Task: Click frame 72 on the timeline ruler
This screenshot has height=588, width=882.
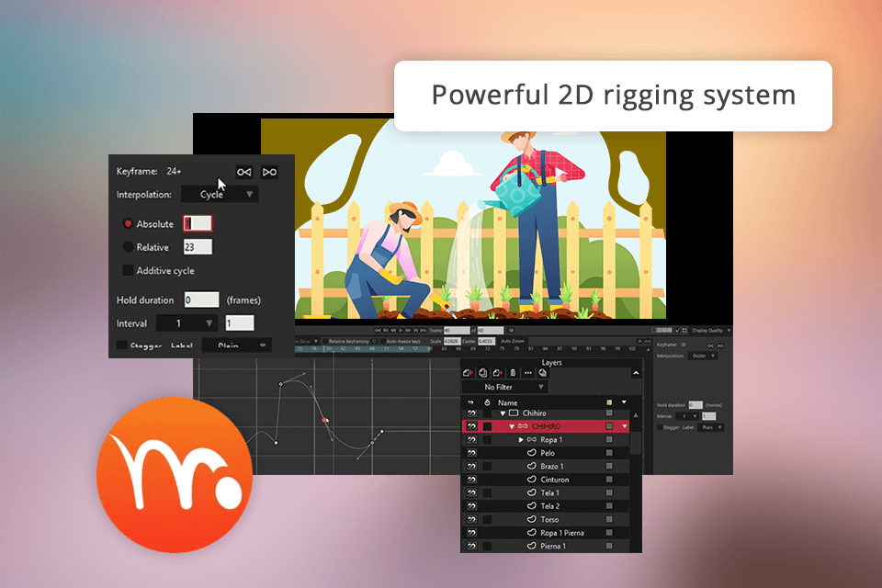Action: tap(488, 349)
